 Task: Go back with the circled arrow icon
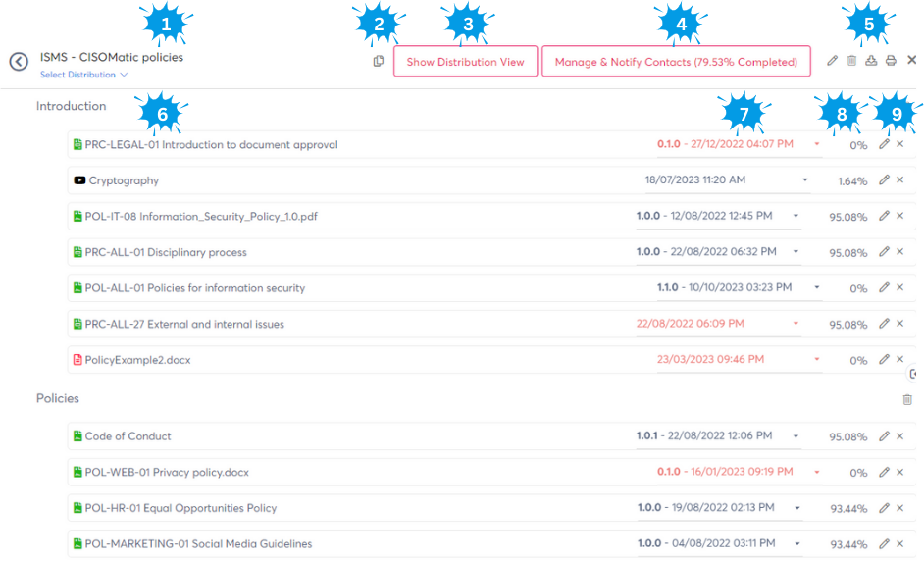pyautogui.click(x=19, y=61)
